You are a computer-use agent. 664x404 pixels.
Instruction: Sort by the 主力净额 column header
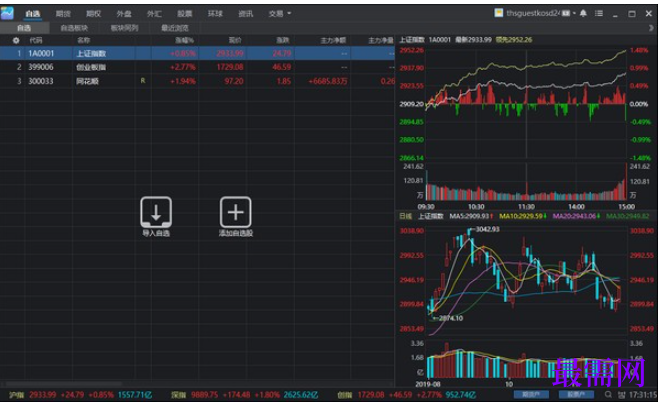[x=333, y=40]
